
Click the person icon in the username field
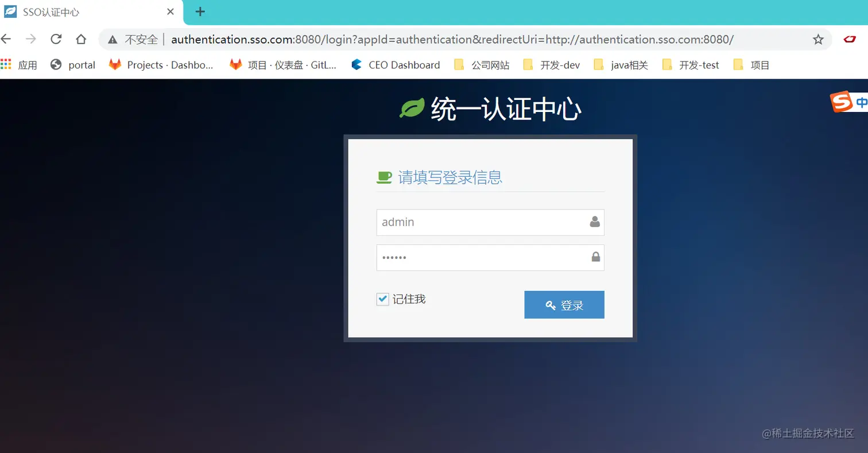pos(594,222)
